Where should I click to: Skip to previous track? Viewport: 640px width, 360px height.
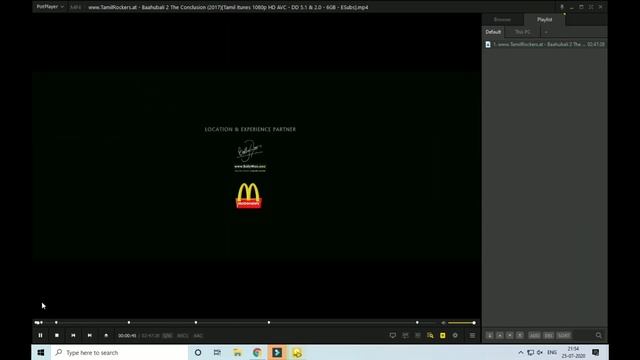[x=73, y=336]
